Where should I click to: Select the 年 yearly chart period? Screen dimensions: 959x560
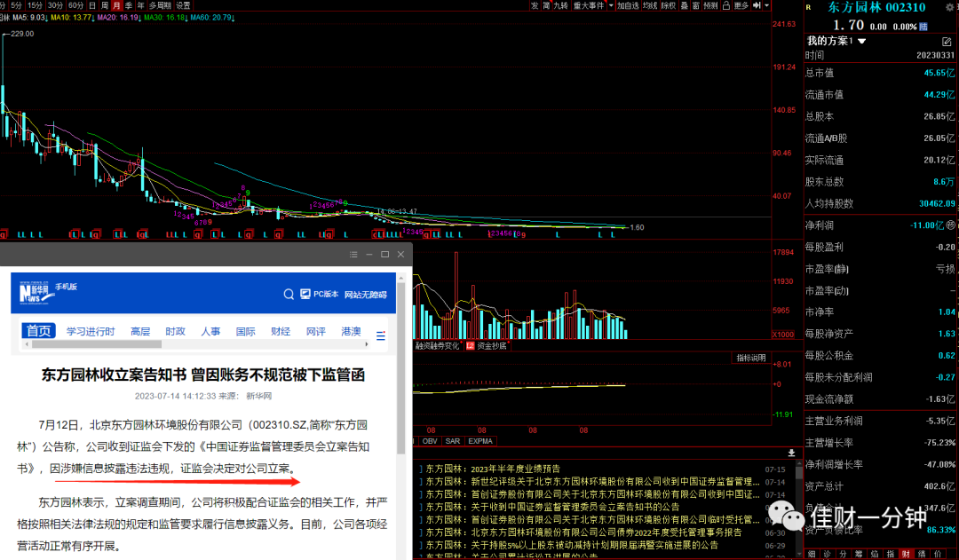pyautogui.click(x=140, y=5)
